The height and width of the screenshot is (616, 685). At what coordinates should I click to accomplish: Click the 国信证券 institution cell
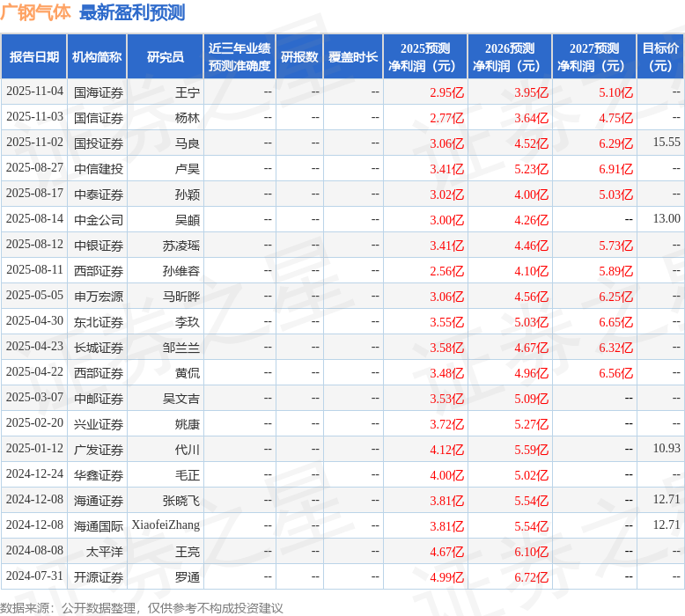[99, 118]
